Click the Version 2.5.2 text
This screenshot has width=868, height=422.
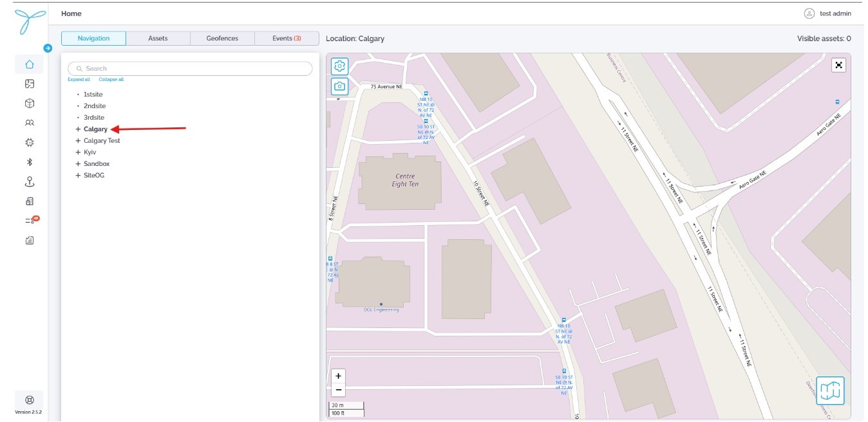coord(29,412)
